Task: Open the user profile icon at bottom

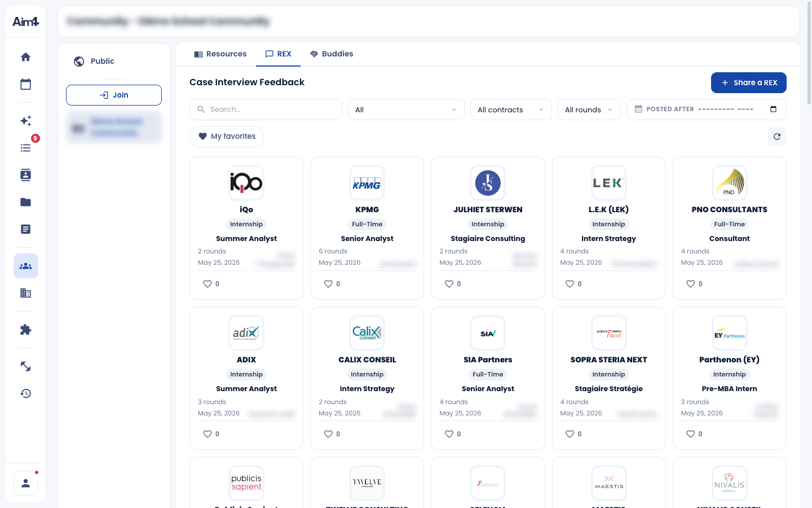Action: tap(26, 483)
